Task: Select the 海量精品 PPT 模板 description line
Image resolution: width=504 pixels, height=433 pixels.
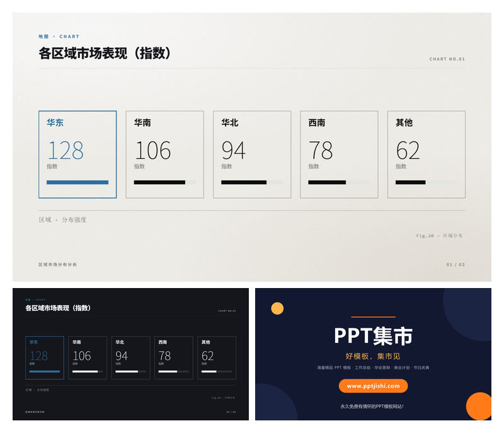Action: tap(373, 367)
